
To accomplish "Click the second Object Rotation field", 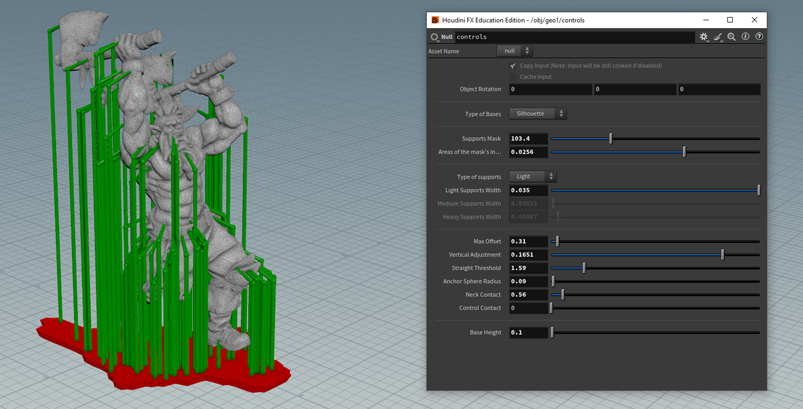I will 635,89.
